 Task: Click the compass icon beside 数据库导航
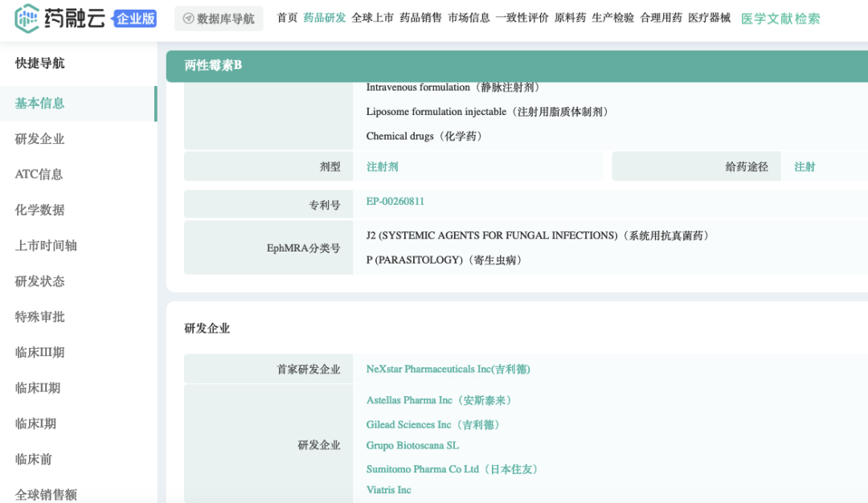pos(188,18)
